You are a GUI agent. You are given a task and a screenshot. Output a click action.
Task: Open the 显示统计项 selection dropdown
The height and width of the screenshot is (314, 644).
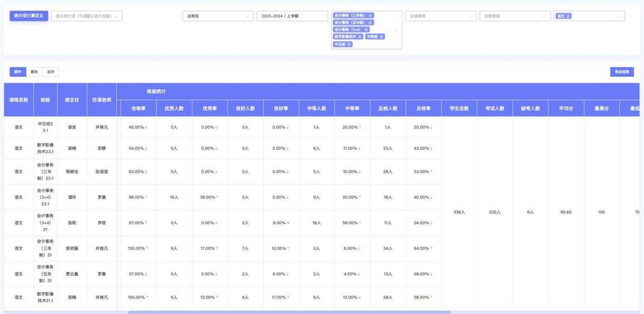pyautogui.click(x=87, y=16)
